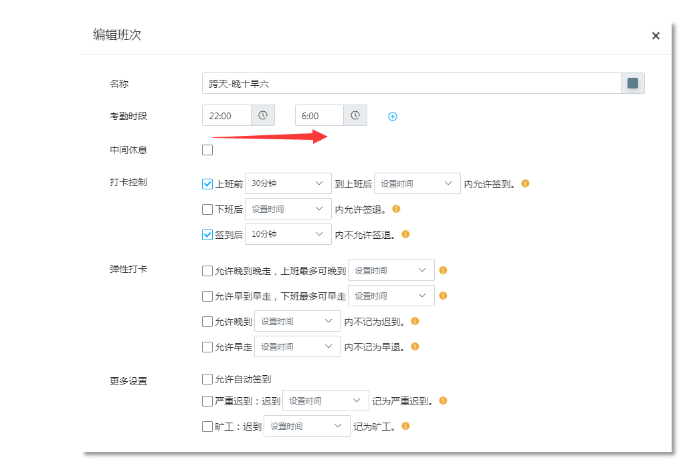
Task: Check the 下班后 checkbox
Action: 208,209
